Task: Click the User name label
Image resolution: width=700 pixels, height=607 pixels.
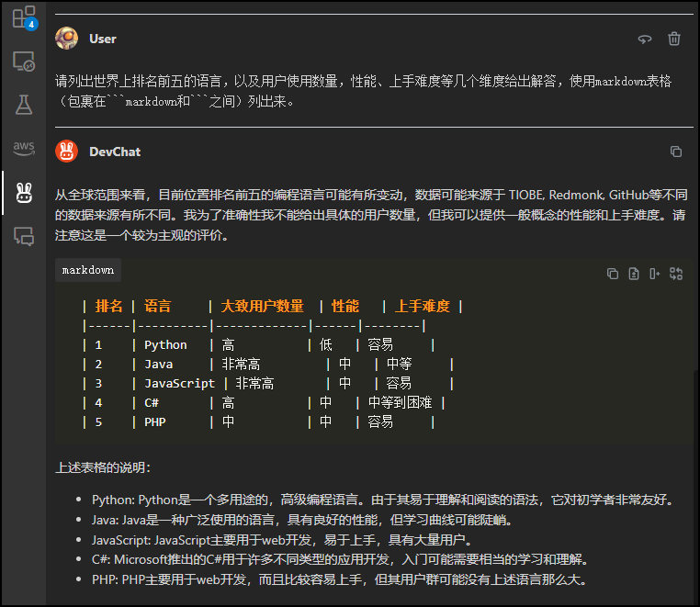Action: 103,39
